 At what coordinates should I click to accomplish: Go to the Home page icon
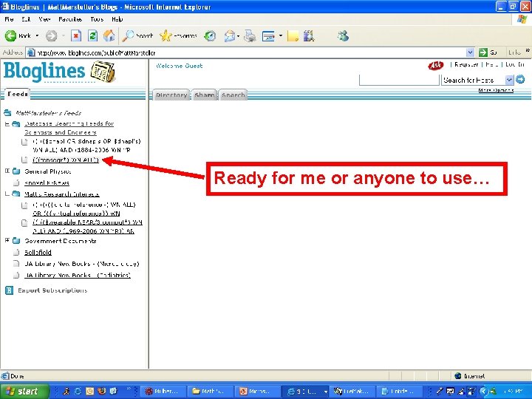point(109,35)
